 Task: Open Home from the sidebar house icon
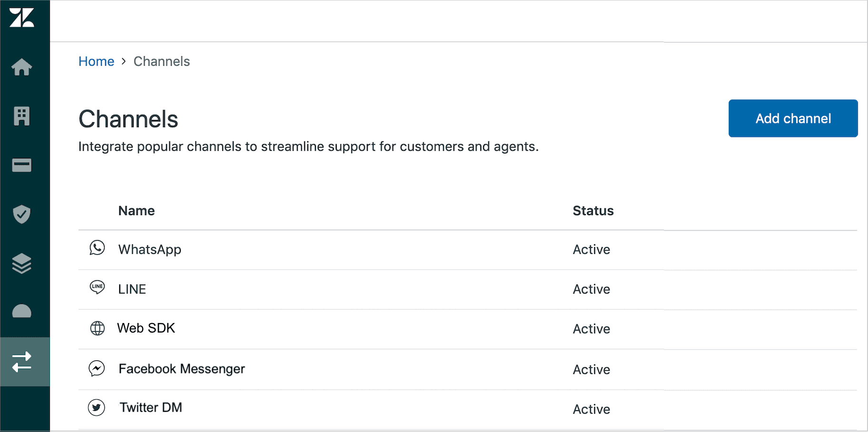(x=22, y=67)
